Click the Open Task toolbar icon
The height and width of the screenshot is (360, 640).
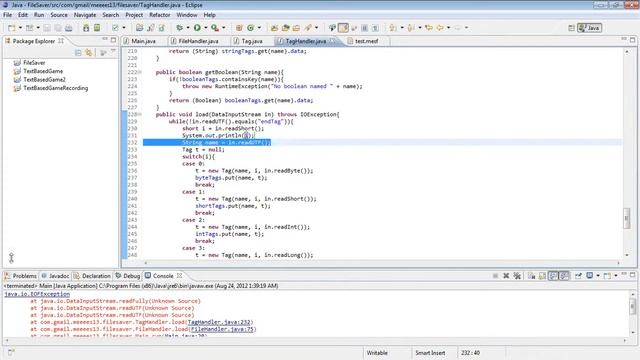coord(296,28)
